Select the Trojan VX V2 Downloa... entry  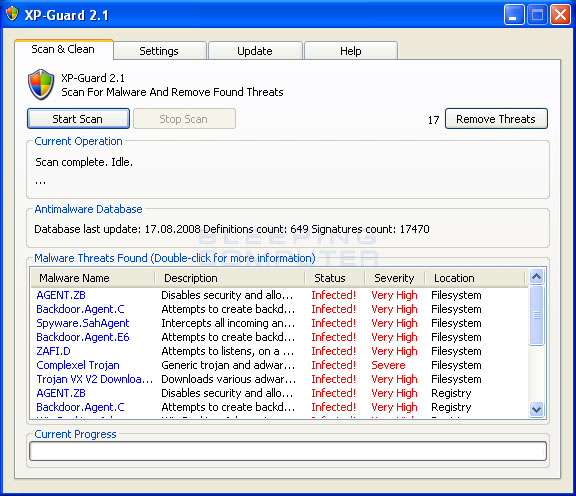pyautogui.click(x=94, y=379)
